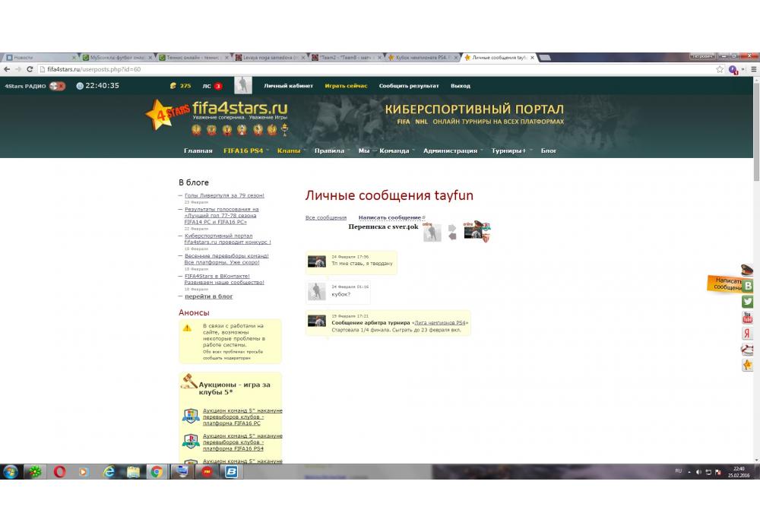
Task: Open the Главная navigation item
Action: click(x=198, y=150)
